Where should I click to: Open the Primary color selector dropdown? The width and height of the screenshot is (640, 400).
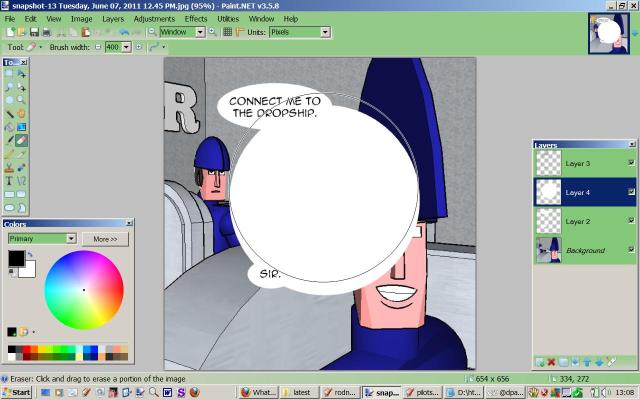click(x=71, y=239)
